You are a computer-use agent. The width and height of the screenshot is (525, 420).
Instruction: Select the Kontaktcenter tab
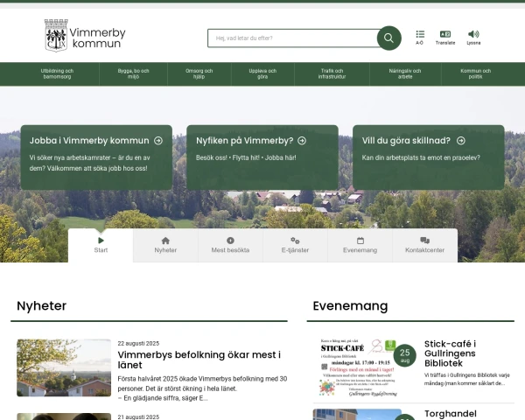click(x=425, y=246)
